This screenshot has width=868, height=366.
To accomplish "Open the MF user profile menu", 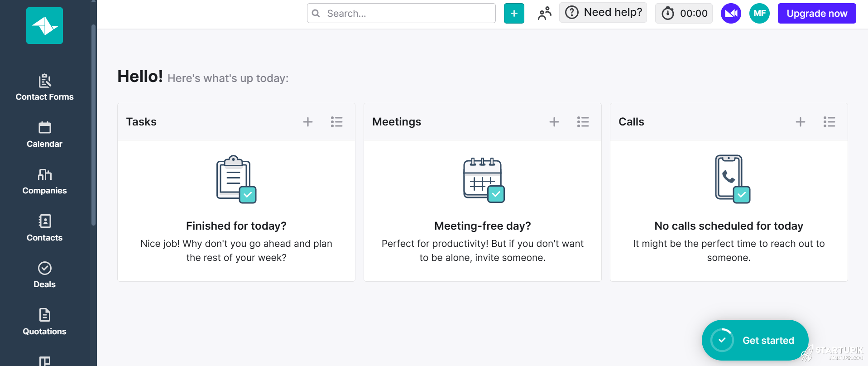I will [759, 14].
